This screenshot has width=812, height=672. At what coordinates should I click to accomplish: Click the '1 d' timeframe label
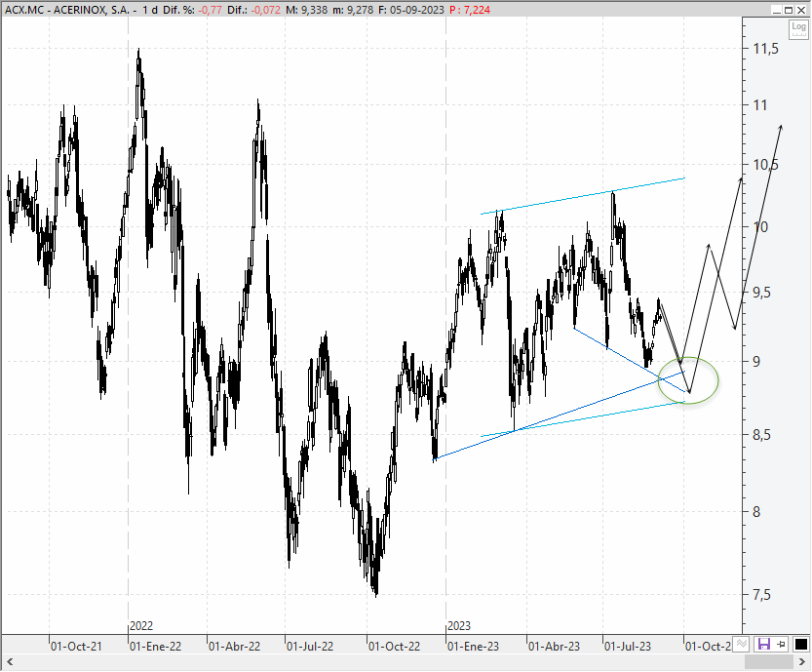click(150, 10)
